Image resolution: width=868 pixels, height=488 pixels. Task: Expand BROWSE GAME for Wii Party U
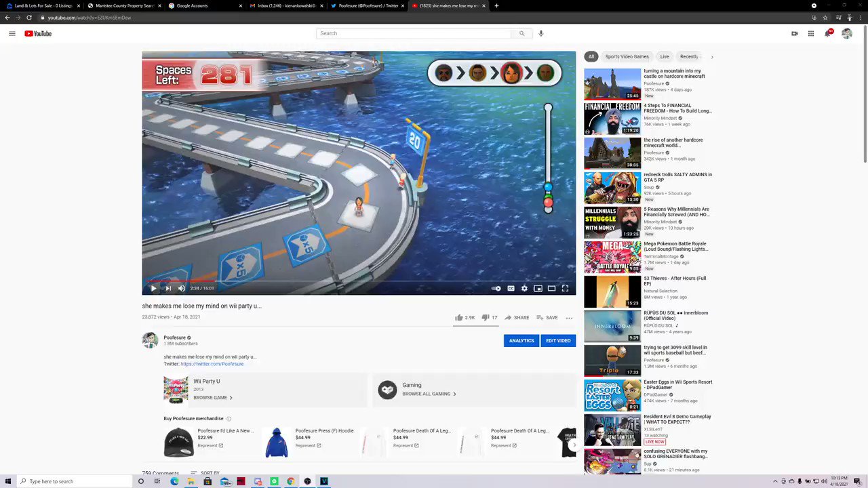(213, 398)
